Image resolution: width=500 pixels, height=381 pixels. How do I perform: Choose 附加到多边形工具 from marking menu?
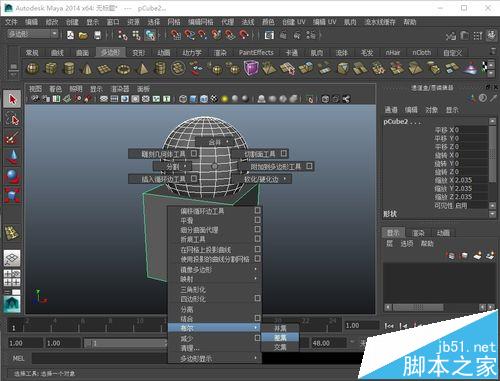tap(276, 166)
